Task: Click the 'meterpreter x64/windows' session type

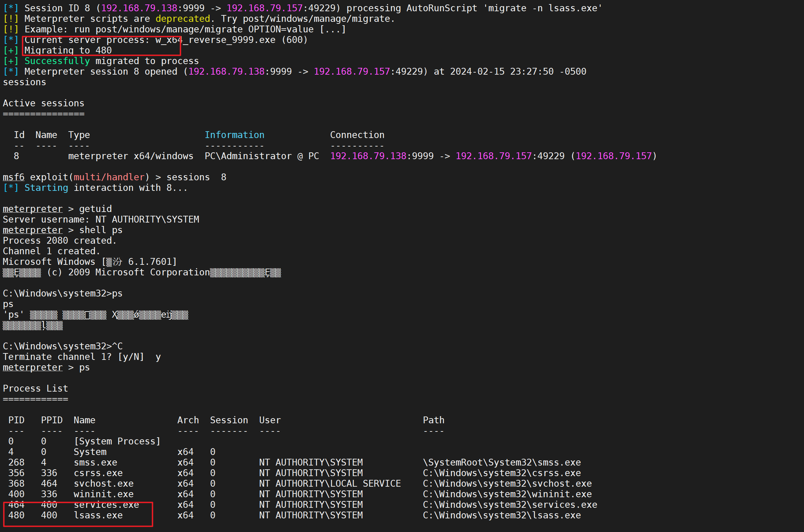Action: pos(131,156)
